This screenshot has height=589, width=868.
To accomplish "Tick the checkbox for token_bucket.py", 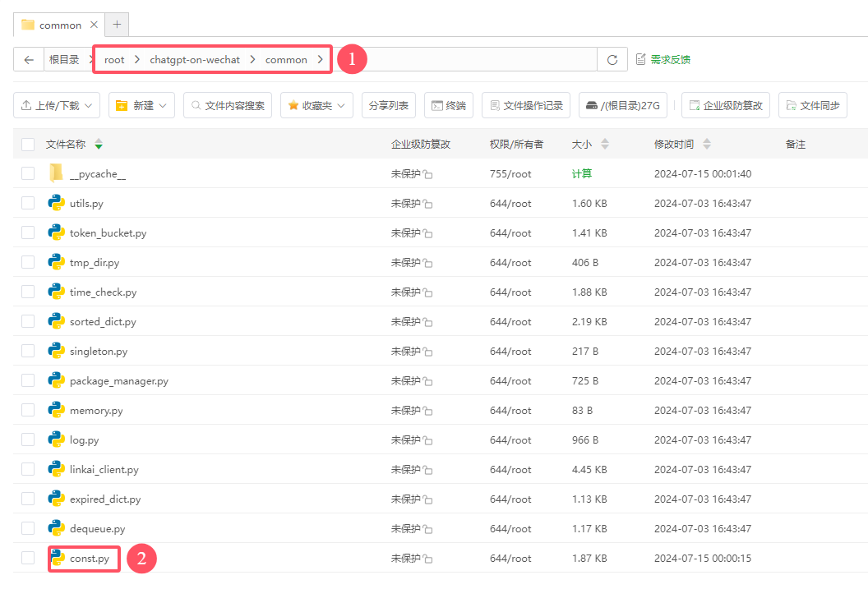I will [x=28, y=232].
